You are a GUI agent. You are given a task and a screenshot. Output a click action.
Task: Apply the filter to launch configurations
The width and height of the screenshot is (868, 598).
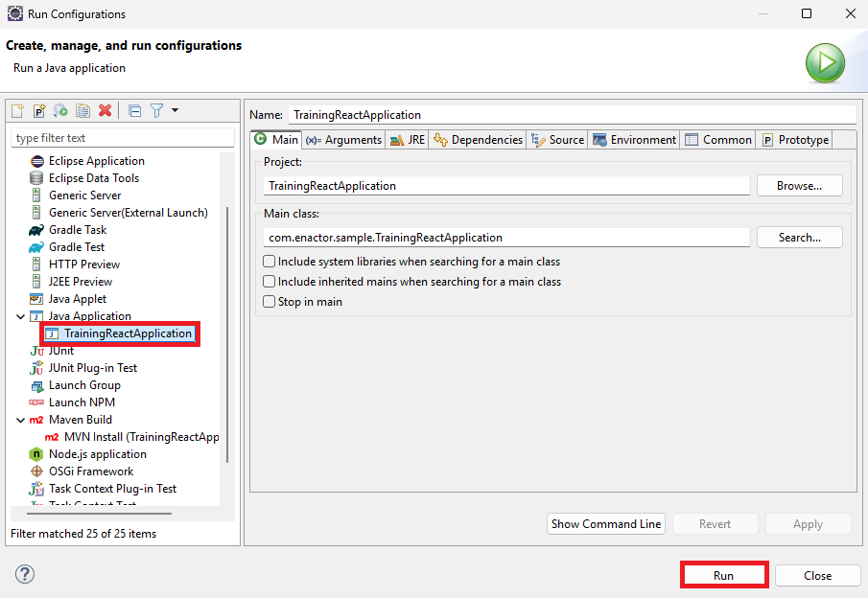coord(155,110)
